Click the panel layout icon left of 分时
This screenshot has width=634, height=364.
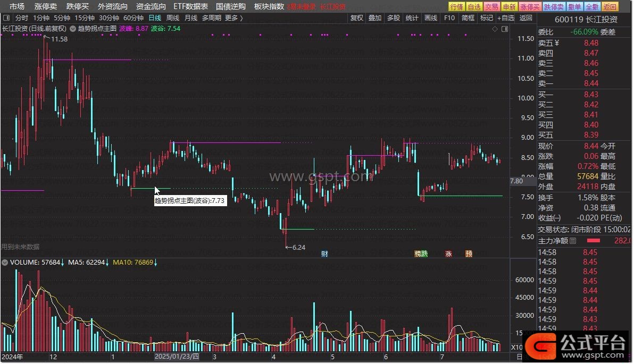6,18
